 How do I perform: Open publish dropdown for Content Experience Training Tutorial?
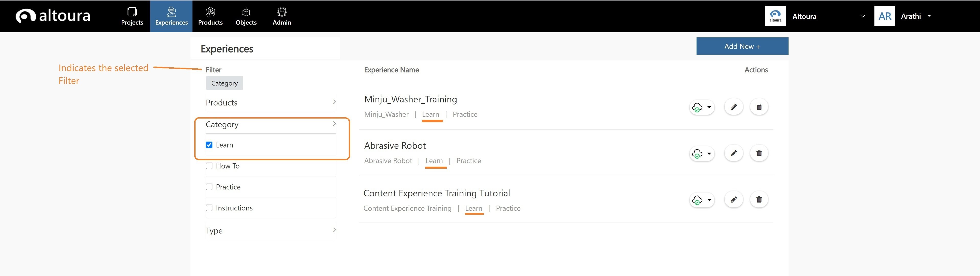(x=709, y=200)
